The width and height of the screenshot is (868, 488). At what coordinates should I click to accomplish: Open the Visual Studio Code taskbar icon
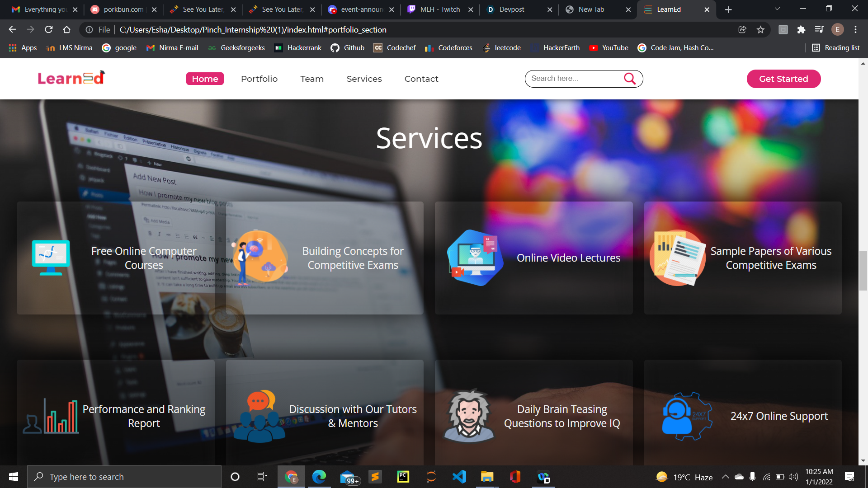[459, 477]
